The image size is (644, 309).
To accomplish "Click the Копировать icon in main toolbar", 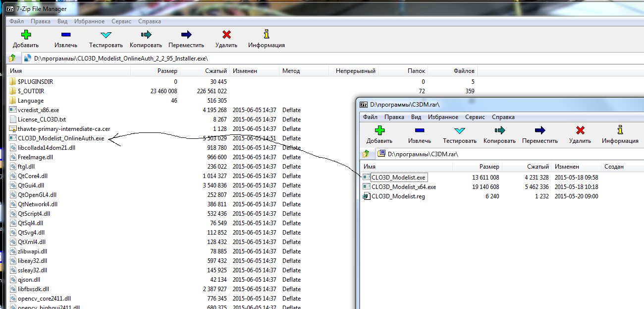I will click(x=146, y=35).
